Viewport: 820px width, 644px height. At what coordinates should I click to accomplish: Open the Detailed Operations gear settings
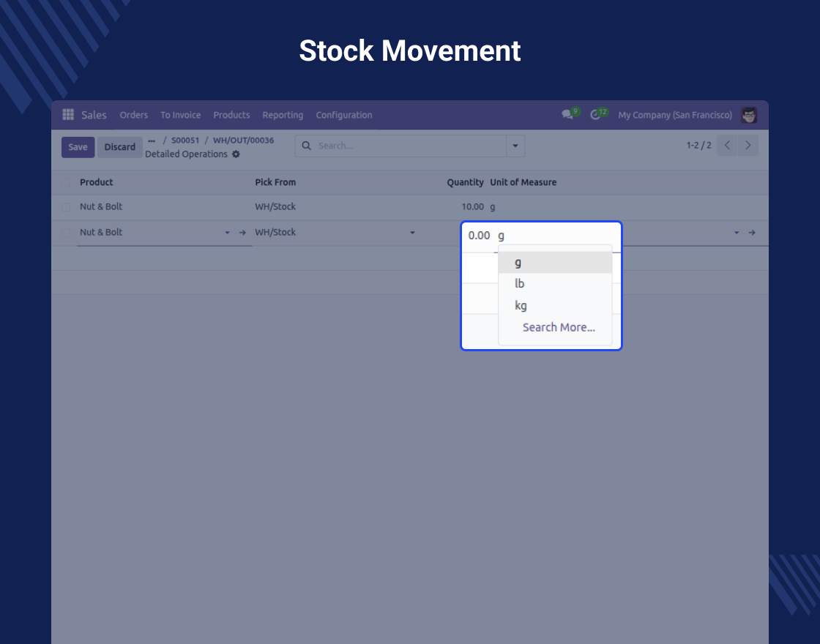coord(236,154)
